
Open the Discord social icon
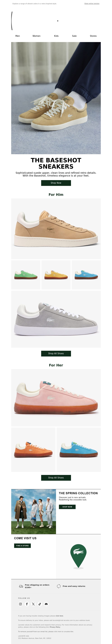[46, 604]
